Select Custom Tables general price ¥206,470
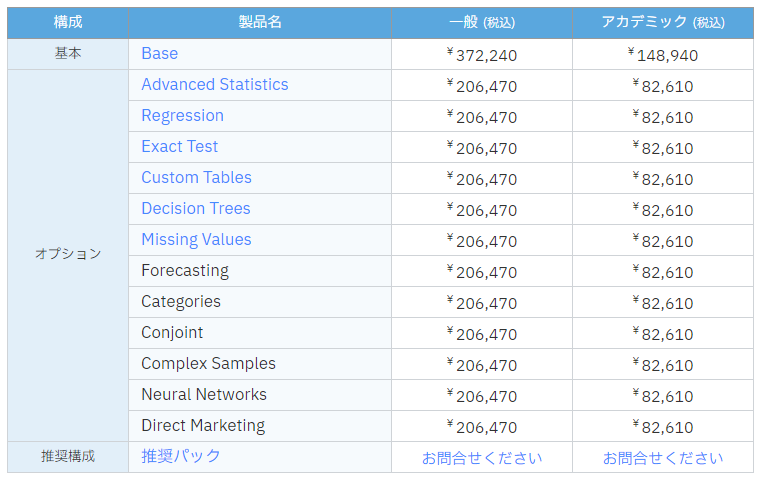The image size is (759, 479). click(482, 179)
